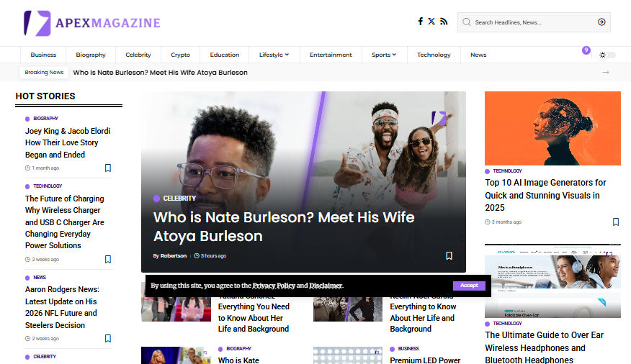631x364 pixels.
Task: Open the purple notification badge icon
Action: click(586, 50)
